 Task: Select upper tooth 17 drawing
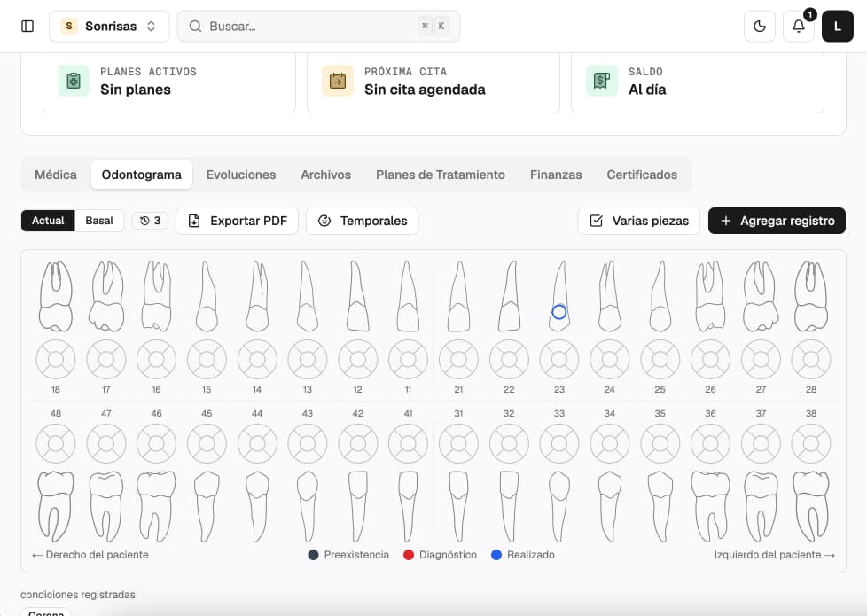click(x=106, y=296)
